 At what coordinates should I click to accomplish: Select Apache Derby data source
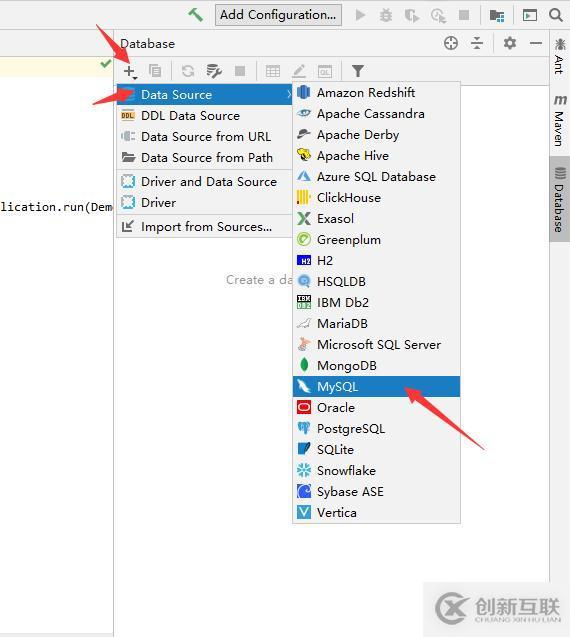tap(376, 135)
